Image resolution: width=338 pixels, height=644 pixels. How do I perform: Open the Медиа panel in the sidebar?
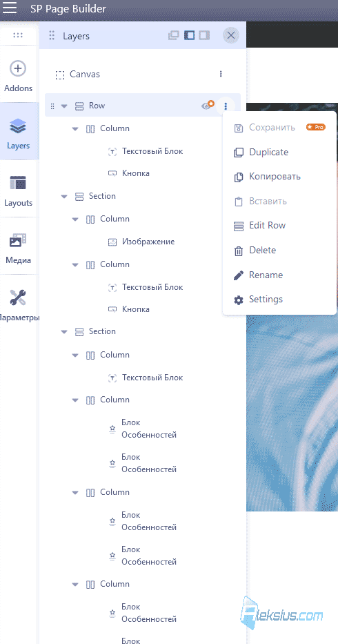tap(18, 248)
